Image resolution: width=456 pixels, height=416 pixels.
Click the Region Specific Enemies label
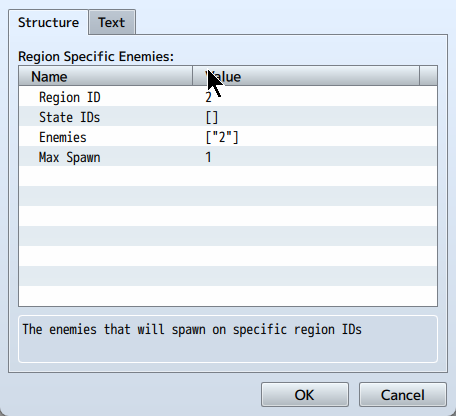96,56
